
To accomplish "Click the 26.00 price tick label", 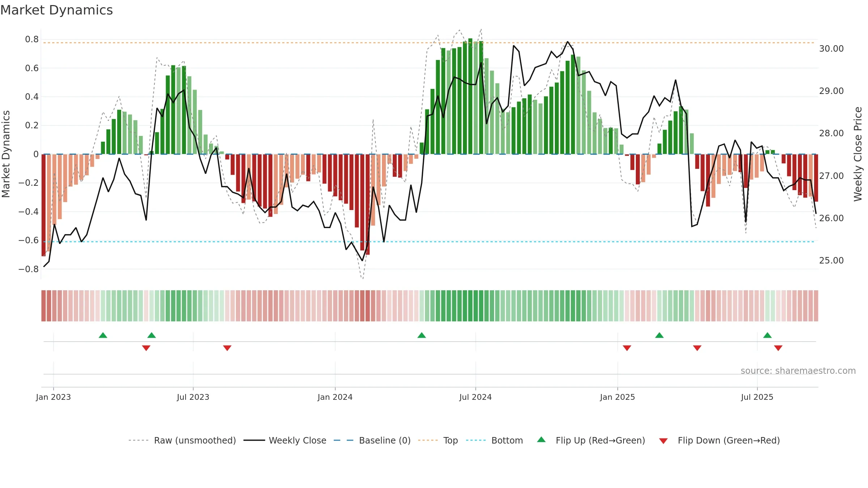I will [x=831, y=218].
